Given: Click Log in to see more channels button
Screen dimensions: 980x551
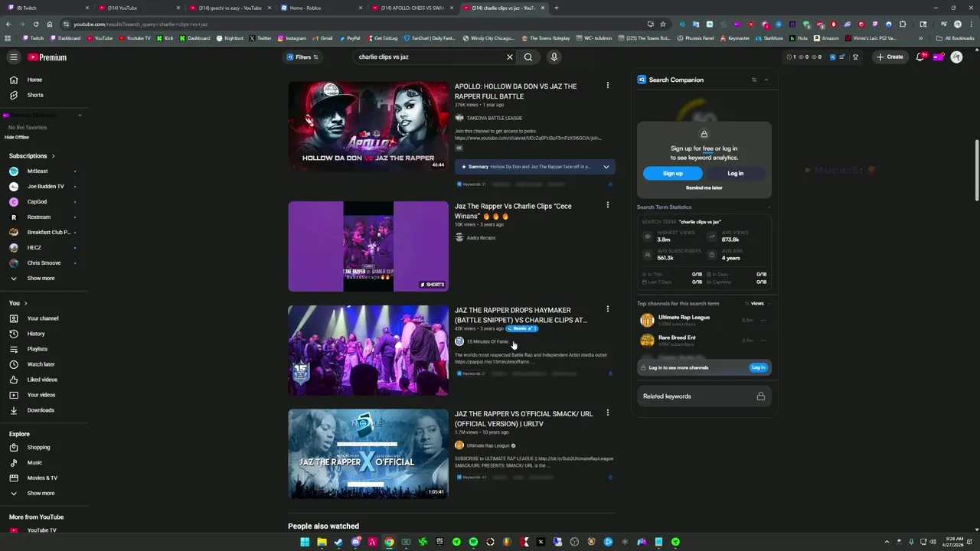Looking at the screenshot, I should [758, 367].
